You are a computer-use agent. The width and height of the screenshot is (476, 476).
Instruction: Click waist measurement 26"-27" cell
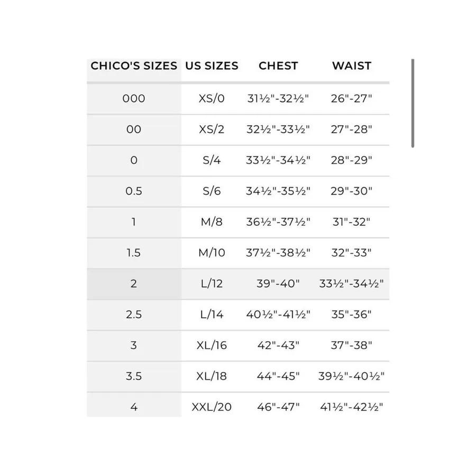point(352,99)
